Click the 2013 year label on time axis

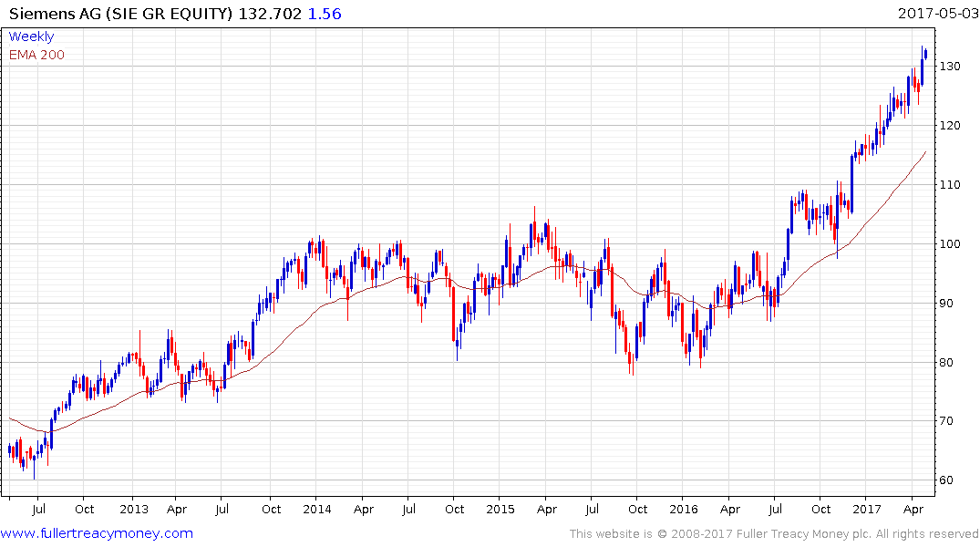(x=134, y=509)
